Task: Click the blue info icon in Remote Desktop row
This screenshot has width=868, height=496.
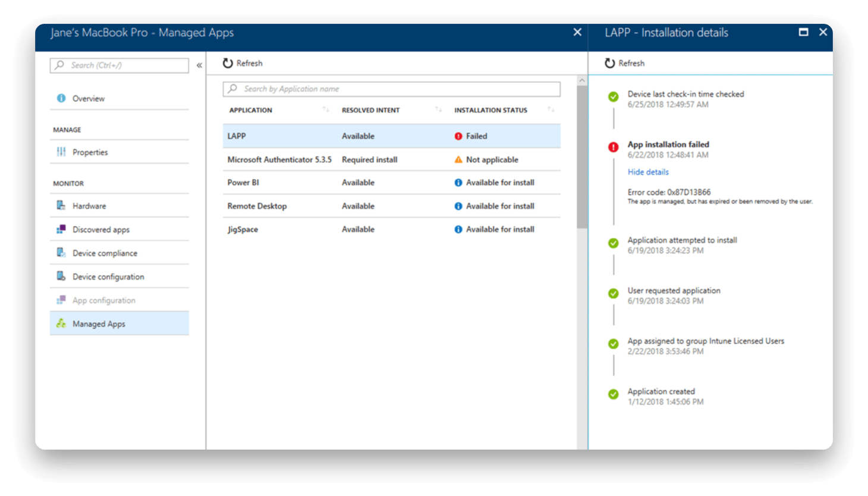Action: pyautogui.click(x=458, y=206)
